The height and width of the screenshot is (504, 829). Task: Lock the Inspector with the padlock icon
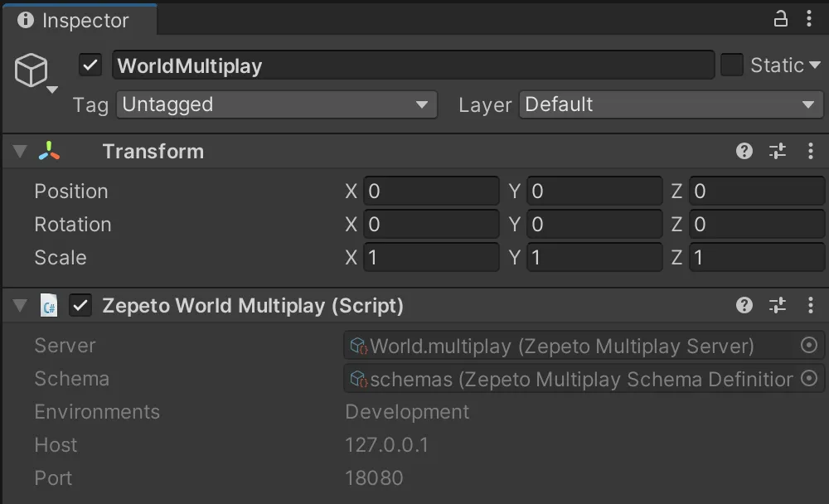coord(780,19)
